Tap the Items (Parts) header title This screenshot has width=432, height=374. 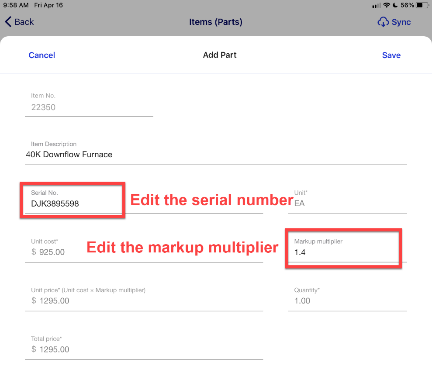coord(216,22)
